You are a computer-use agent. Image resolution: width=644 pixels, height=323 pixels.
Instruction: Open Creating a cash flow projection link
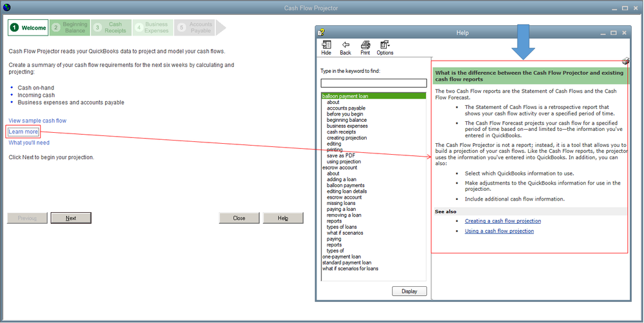pos(503,221)
